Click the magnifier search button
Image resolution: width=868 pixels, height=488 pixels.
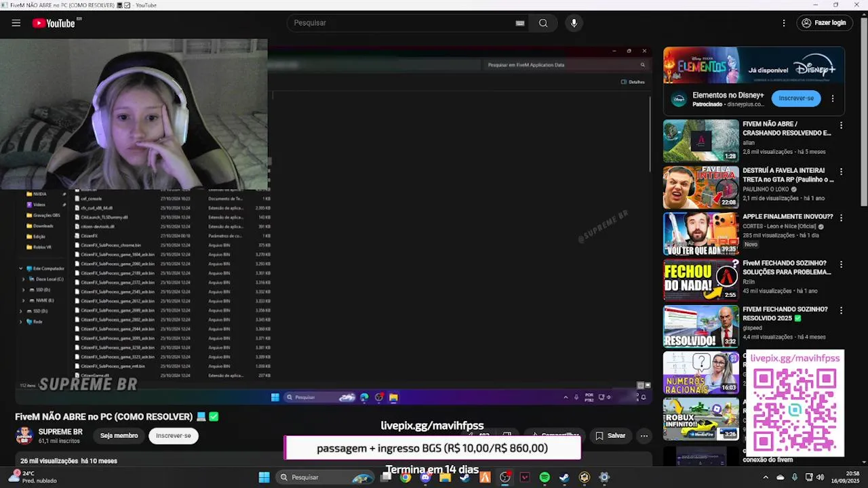(x=543, y=23)
